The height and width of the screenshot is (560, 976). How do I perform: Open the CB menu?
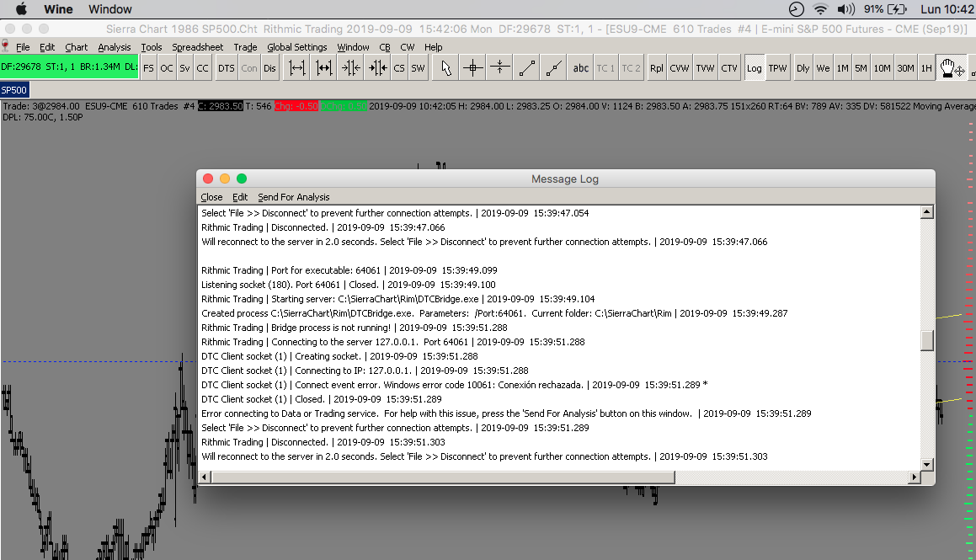pyautogui.click(x=385, y=47)
